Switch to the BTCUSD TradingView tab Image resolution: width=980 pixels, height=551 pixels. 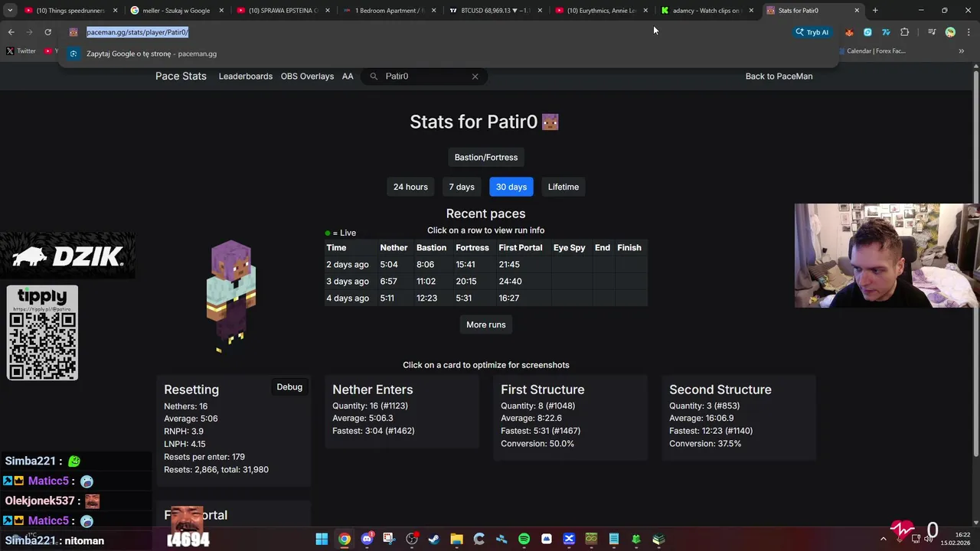point(495,11)
